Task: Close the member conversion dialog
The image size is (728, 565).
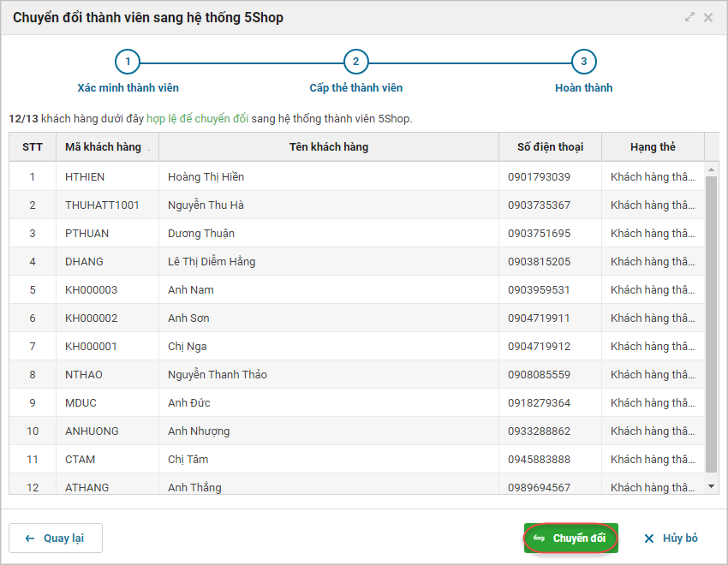Action: pos(708,17)
